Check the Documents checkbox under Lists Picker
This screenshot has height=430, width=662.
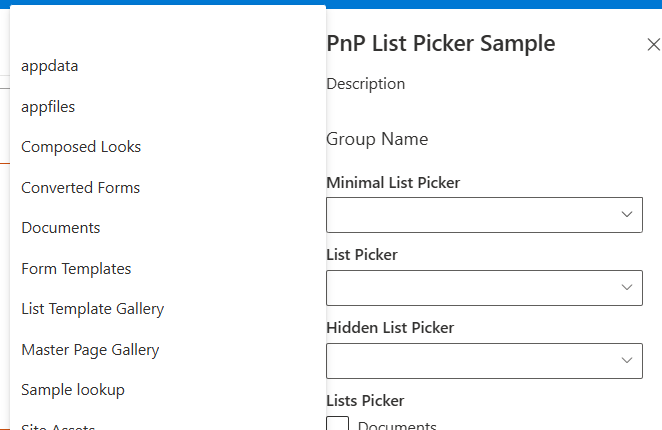tap(338, 424)
